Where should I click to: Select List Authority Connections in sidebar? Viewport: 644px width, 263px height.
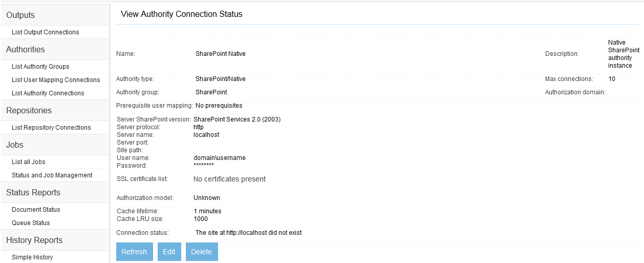[x=48, y=93]
